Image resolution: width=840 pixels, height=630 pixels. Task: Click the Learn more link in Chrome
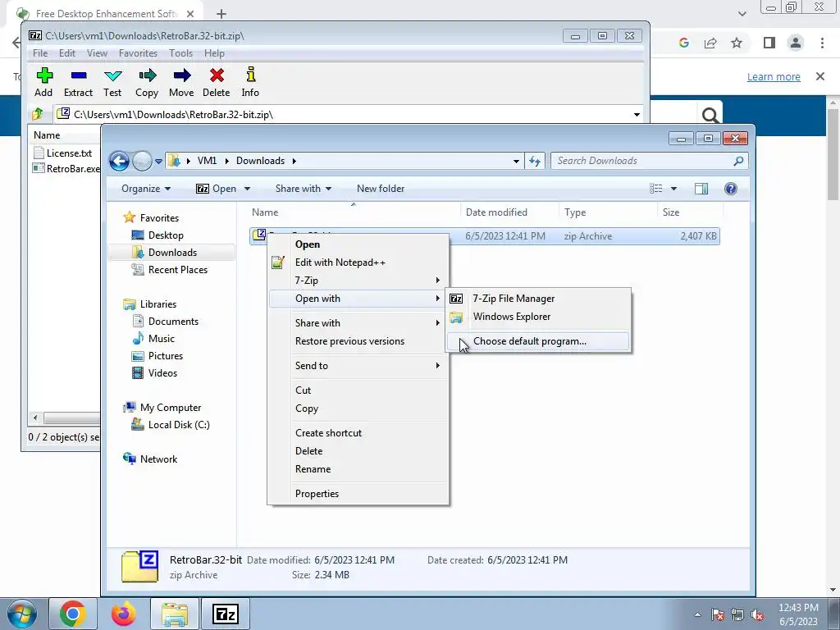[x=774, y=76]
